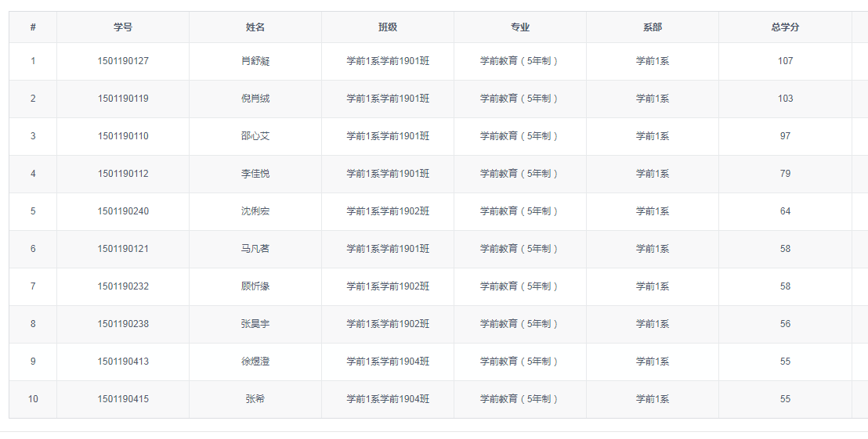Click the total credits value 103
The width and height of the screenshot is (868, 439).
click(785, 99)
